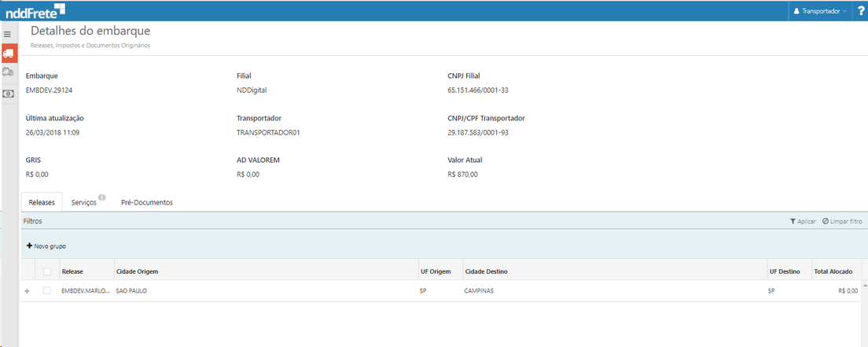Screen dimensions: 868x347
Task: Click the NDDigital filial value
Action: pos(252,90)
